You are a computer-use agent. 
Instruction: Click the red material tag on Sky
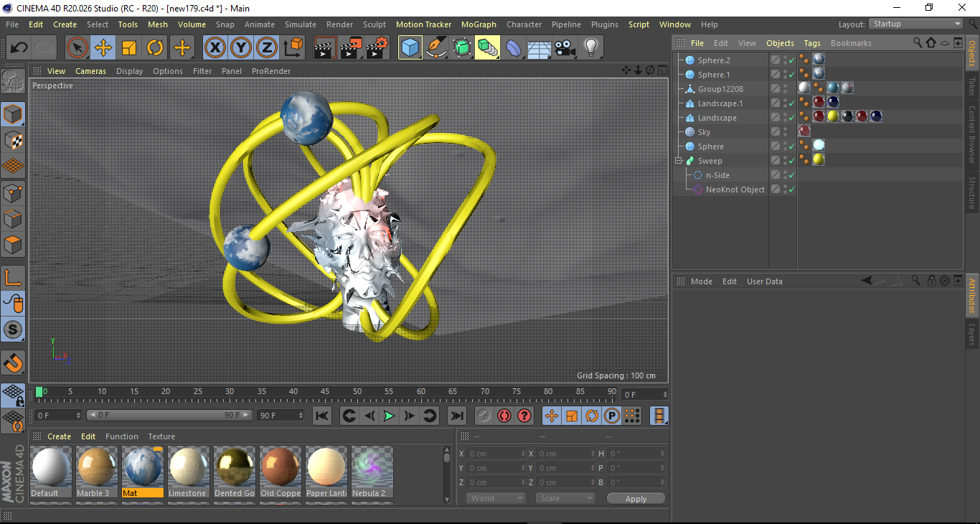coord(804,131)
